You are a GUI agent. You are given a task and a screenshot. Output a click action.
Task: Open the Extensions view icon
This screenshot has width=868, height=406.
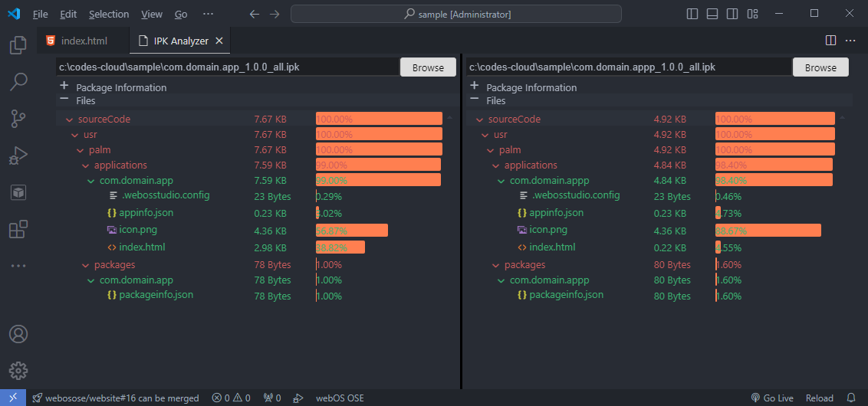click(x=18, y=229)
